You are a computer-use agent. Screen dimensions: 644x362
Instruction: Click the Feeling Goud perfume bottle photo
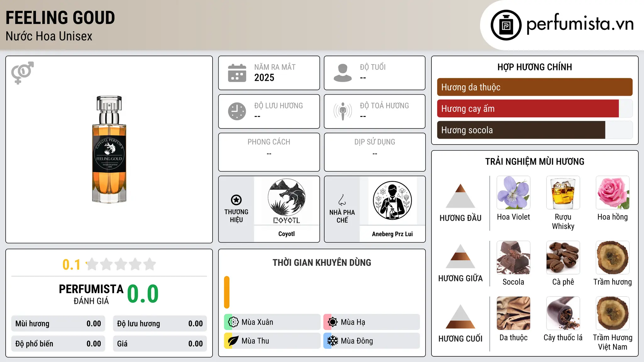(x=109, y=149)
